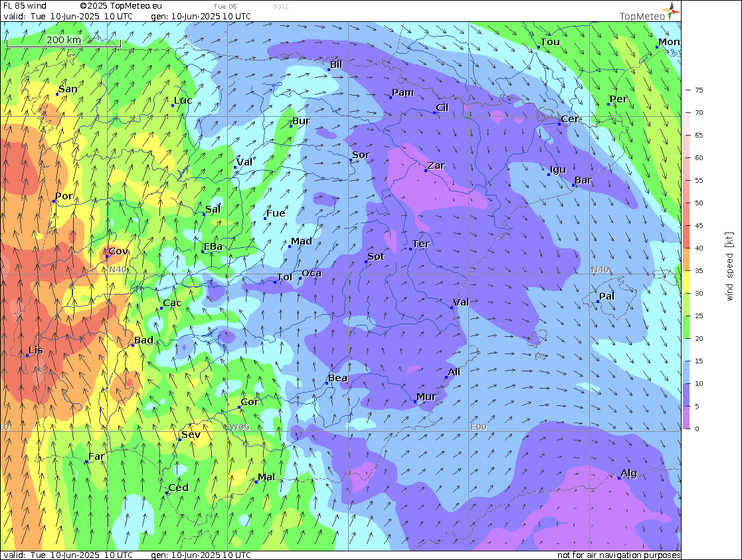Click the 'Bur' Burgos label
Viewport: 742px width, 560px height.
coord(301,121)
